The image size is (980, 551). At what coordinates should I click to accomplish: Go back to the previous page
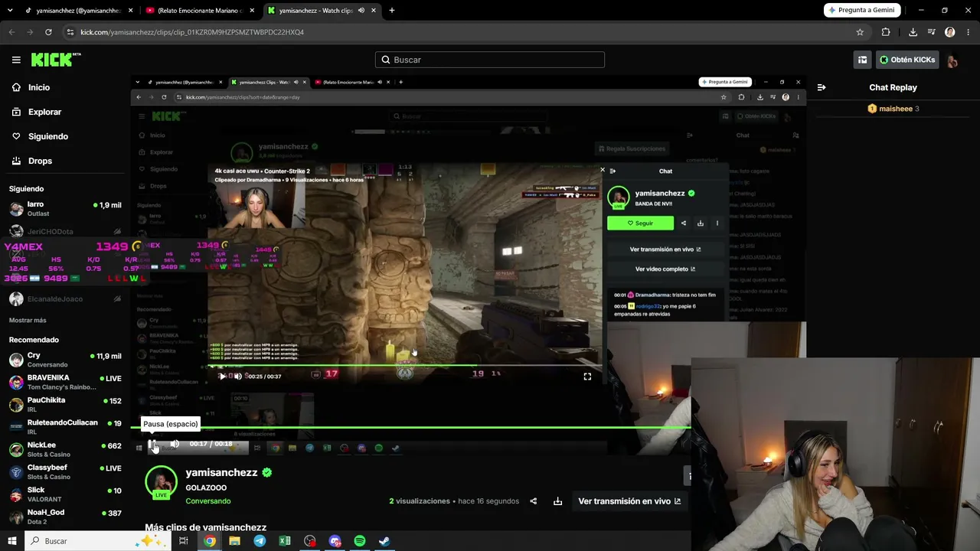[x=11, y=32]
